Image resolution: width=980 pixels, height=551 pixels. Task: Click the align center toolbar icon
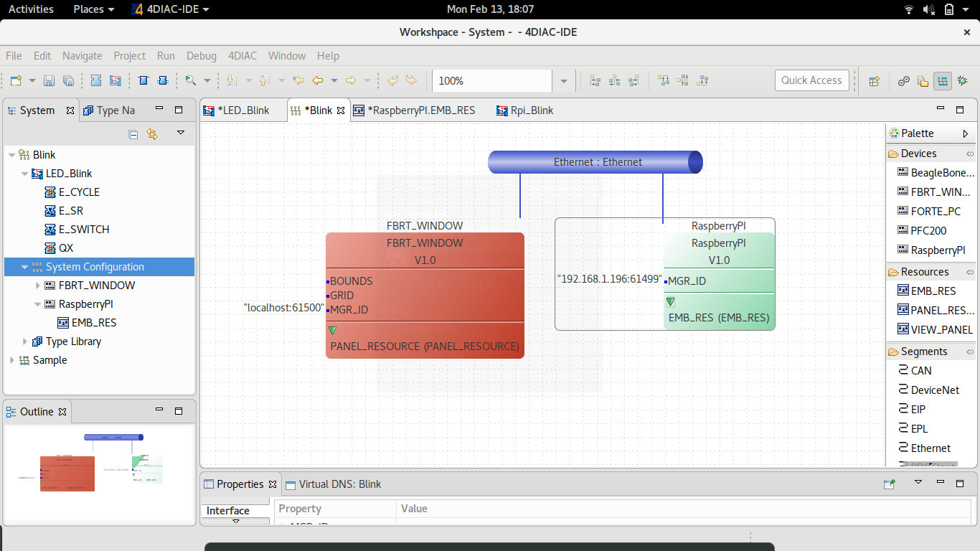coord(614,81)
